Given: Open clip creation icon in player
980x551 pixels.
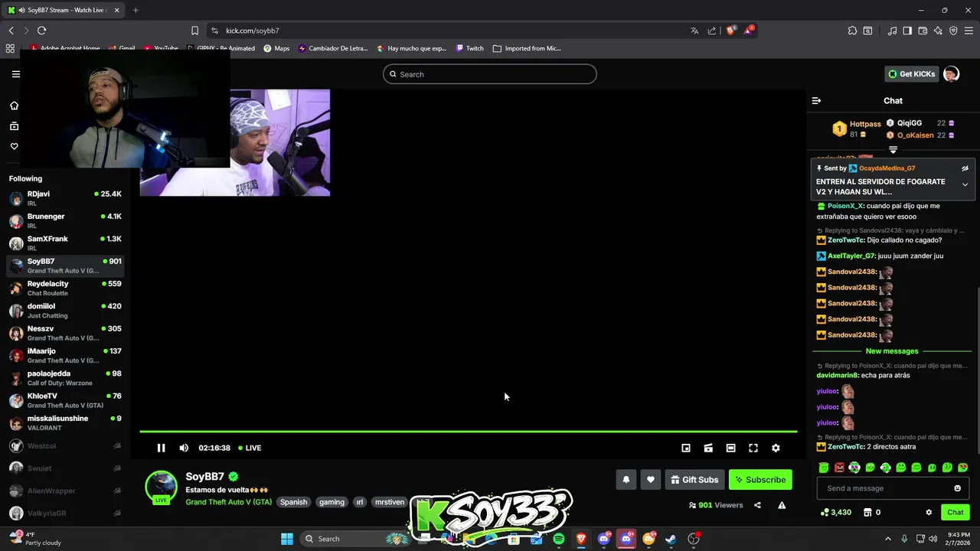Looking at the screenshot, I should point(708,448).
